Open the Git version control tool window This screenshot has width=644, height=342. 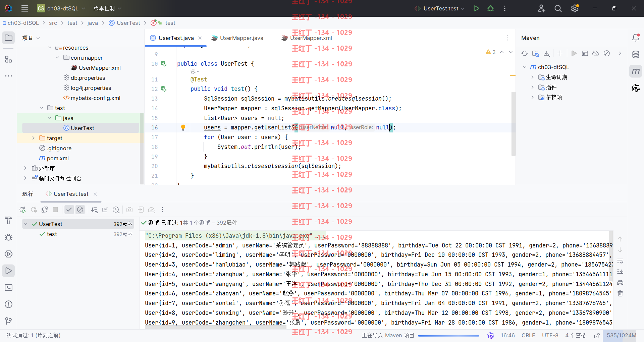9,321
